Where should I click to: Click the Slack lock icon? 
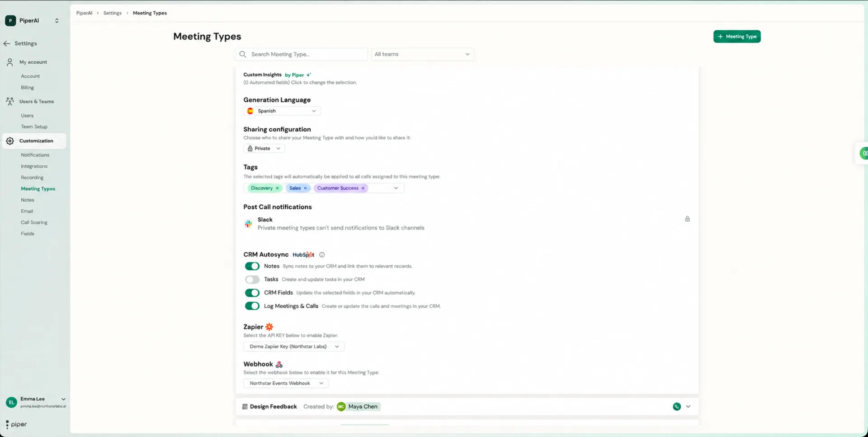[687, 219]
